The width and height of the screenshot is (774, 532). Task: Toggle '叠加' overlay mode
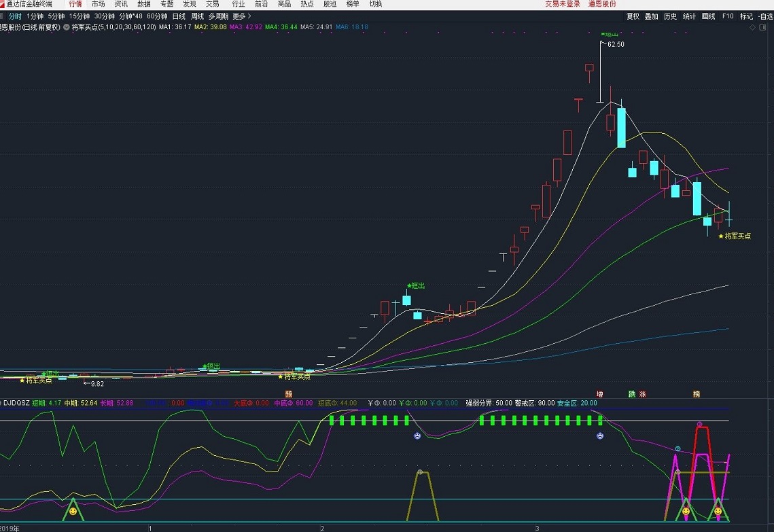point(651,16)
